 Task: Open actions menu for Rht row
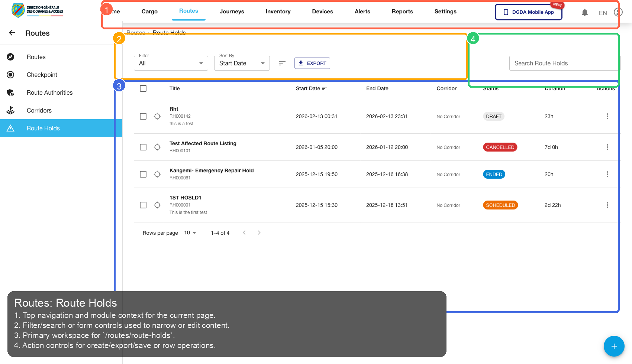pyautogui.click(x=607, y=116)
